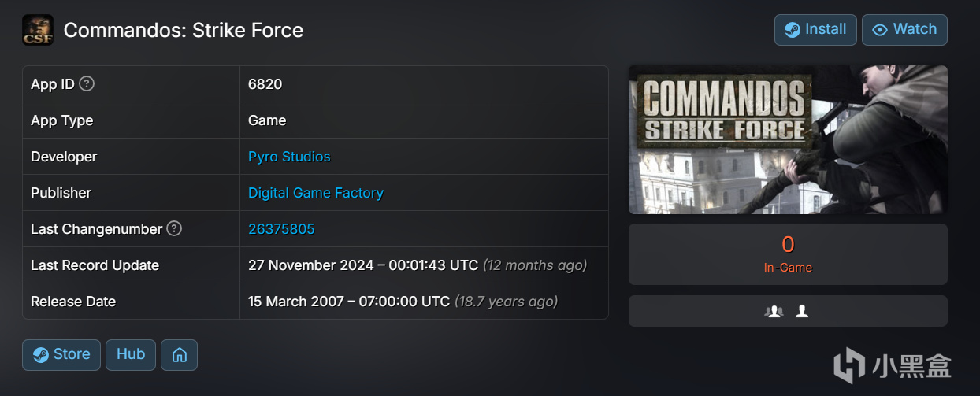Click the two-people group icon

(774, 311)
